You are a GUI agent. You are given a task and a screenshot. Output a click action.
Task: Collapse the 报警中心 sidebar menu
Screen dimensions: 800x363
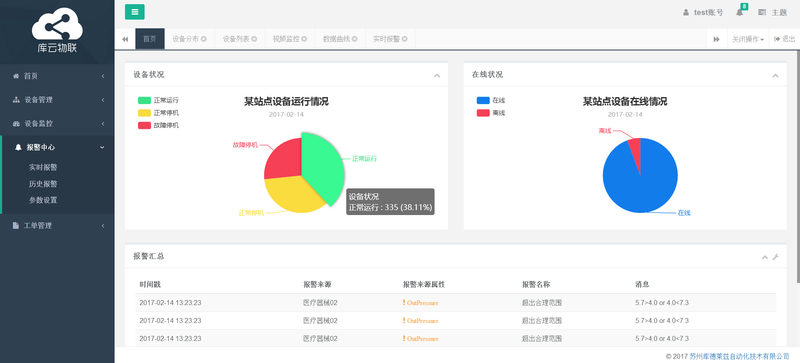pyautogui.click(x=57, y=147)
